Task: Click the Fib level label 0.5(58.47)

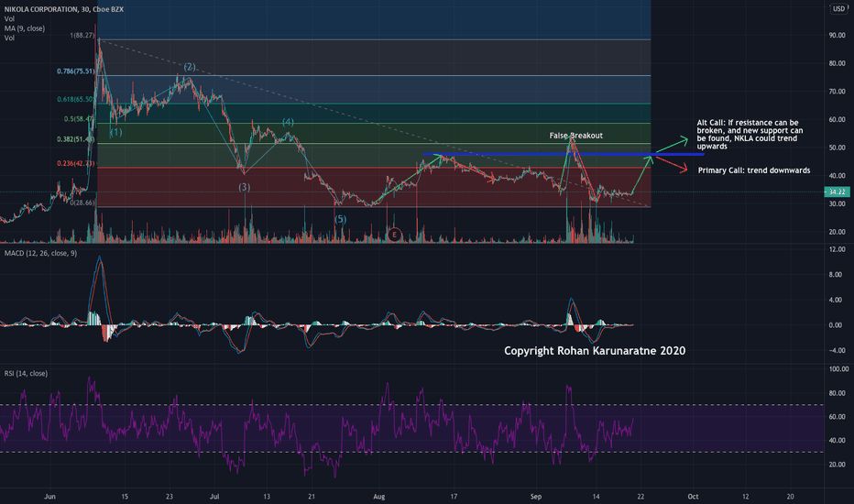Action: tap(79, 119)
